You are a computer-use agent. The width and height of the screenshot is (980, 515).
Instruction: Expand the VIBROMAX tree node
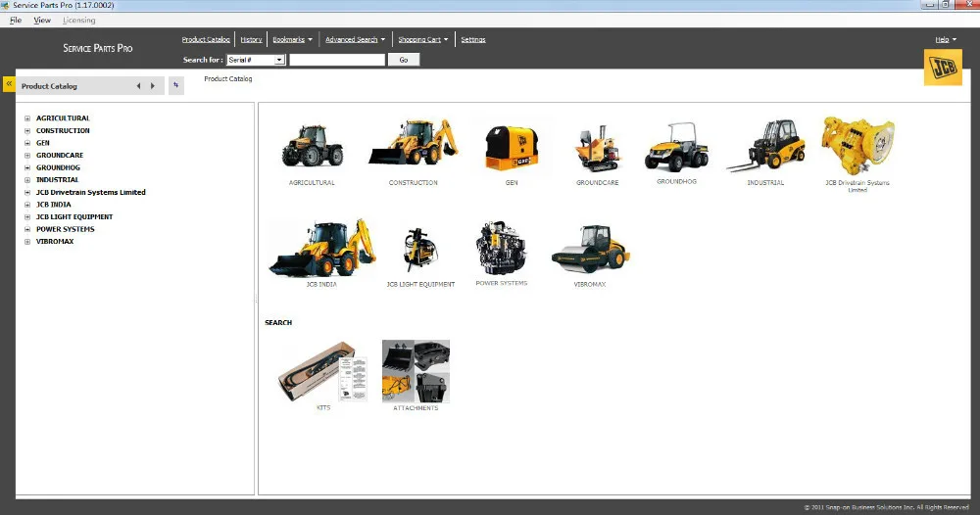[27, 242]
